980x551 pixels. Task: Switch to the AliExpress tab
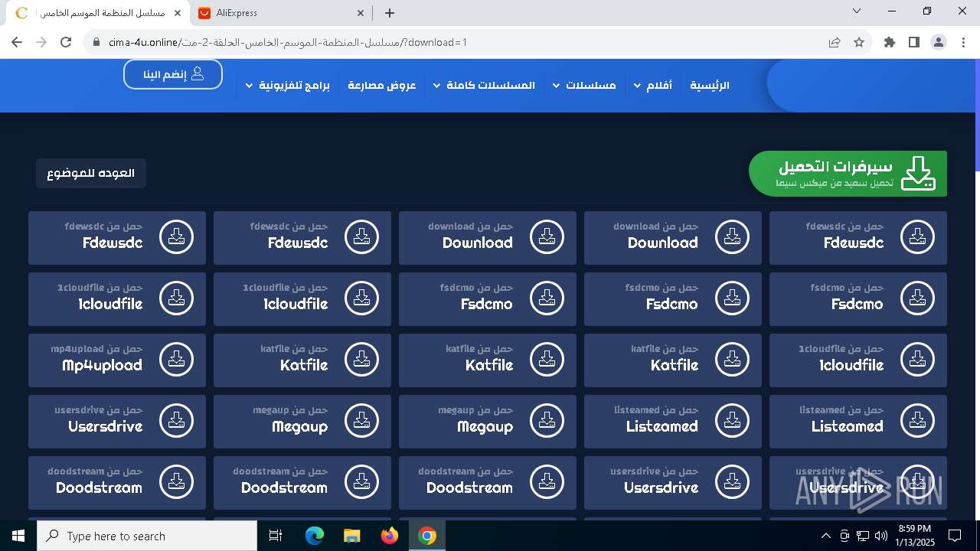click(281, 13)
